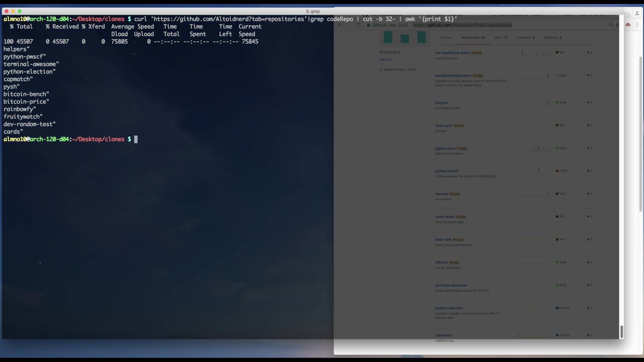Click the Python language dot on the python-election row
Screen dimensions: 644x362
click(557, 308)
